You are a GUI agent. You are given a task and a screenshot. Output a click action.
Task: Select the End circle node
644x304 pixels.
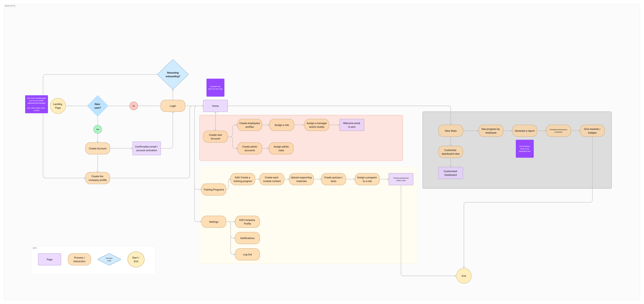tap(464, 276)
